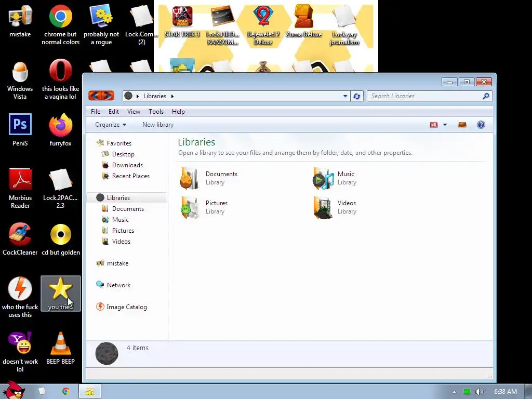Open Explorer help question-mark icon

pyautogui.click(x=481, y=125)
